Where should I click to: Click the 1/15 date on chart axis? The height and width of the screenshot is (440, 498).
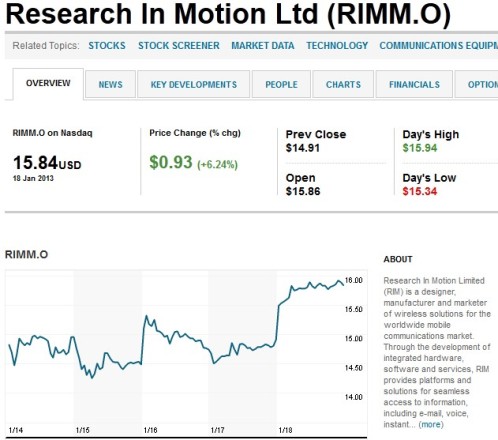pos(83,430)
